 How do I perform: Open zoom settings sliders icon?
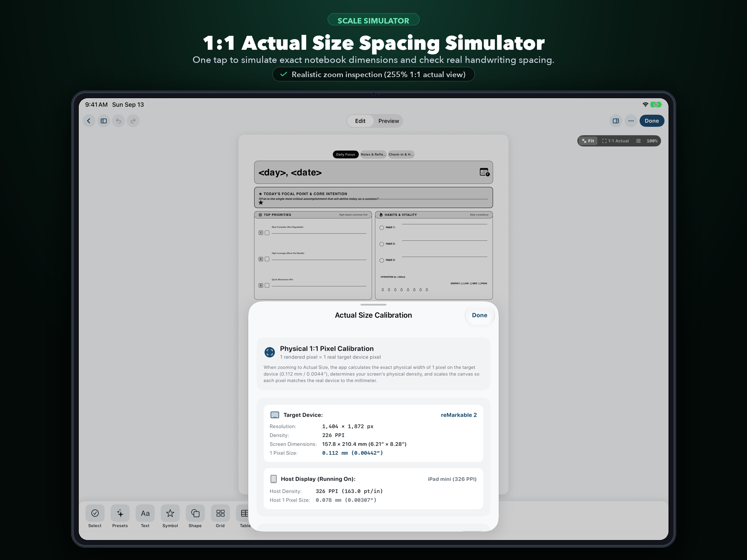click(638, 141)
